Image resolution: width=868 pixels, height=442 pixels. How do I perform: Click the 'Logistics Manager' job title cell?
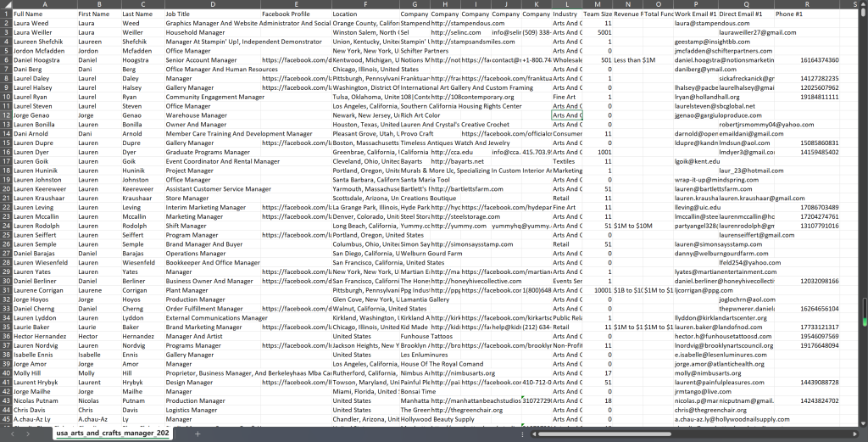213,410
